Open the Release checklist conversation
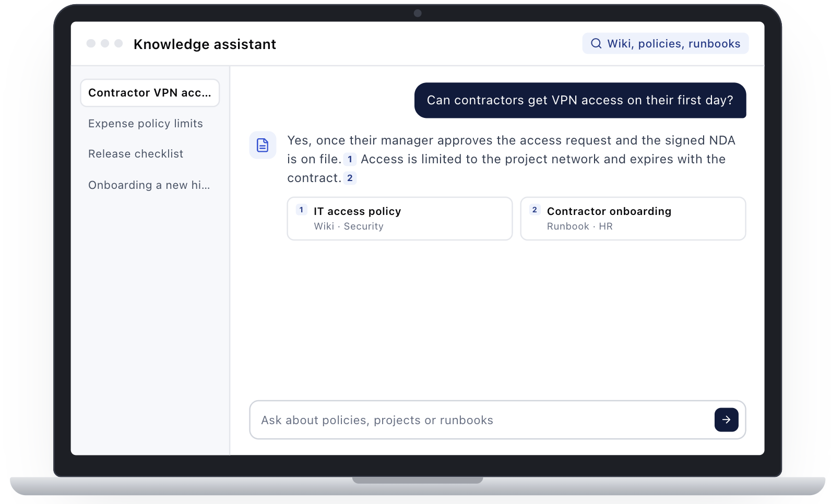This screenshot has height=504, width=831. tap(136, 154)
